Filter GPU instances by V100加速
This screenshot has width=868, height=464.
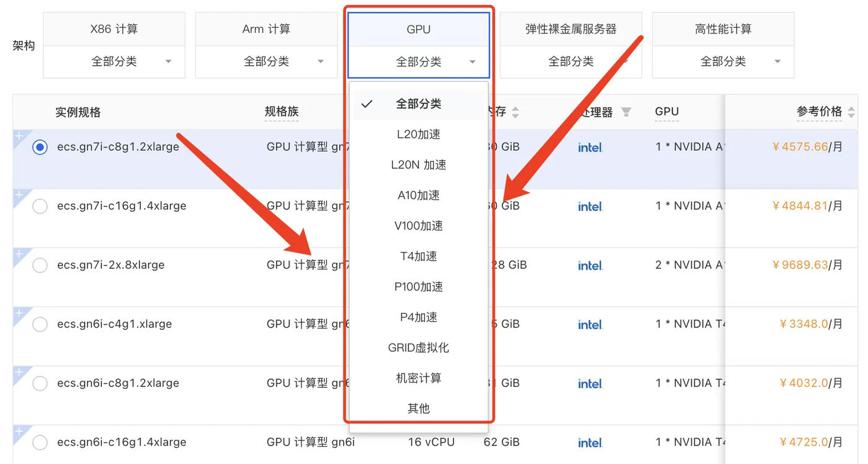tap(418, 226)
